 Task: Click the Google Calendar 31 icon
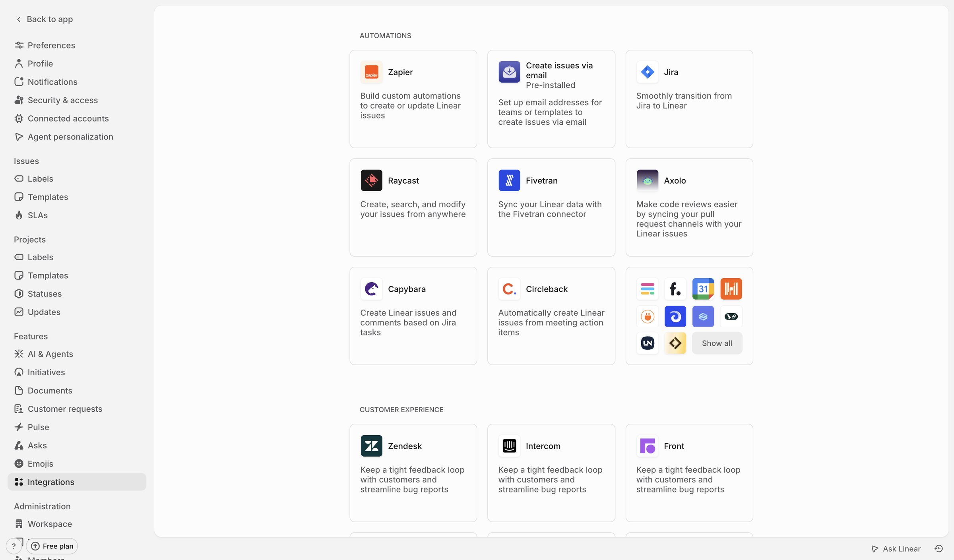click(703, 289)
